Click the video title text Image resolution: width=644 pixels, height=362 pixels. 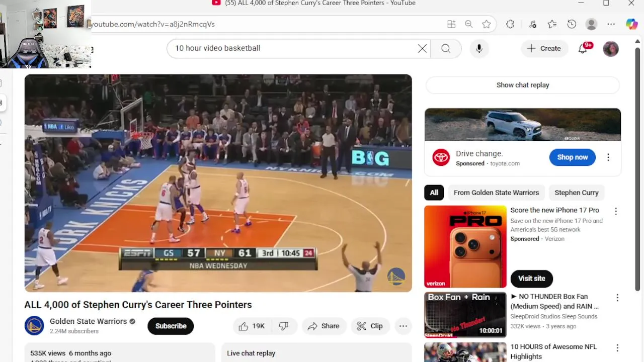[138, 305]
